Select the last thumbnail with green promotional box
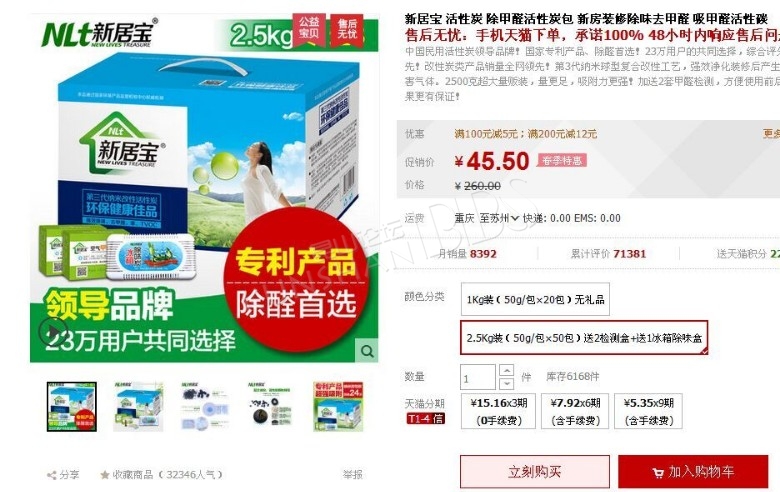This screenshot has width=780, height=492. (x=338, y=406)
